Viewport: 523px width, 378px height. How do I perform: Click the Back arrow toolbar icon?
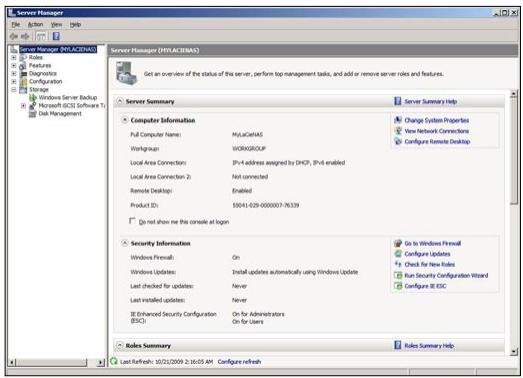(14, 36)
